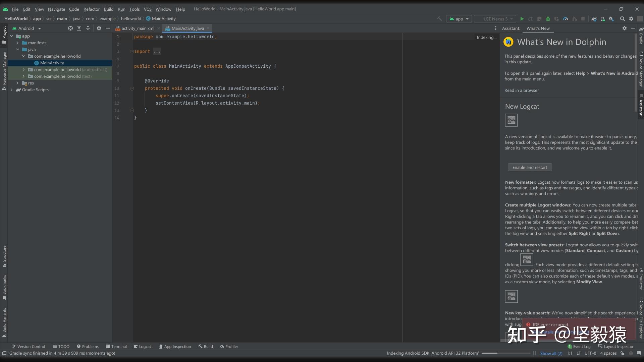Enable and restart New Logcat button

(x=529, y=167)
